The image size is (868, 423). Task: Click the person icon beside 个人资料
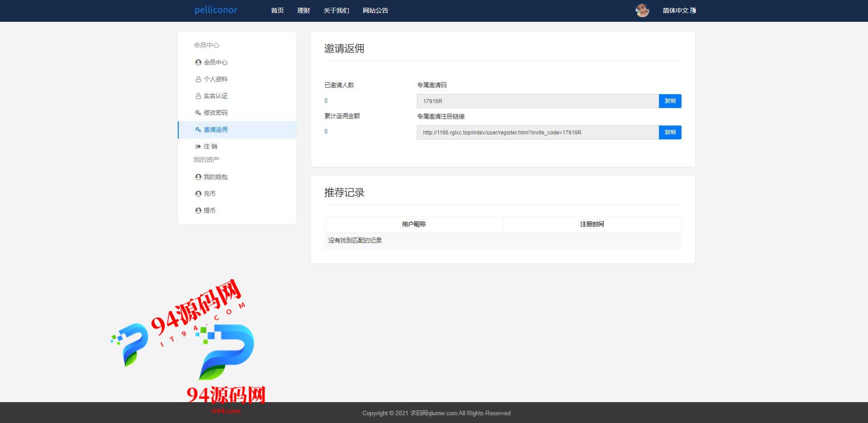coord(198,79)
